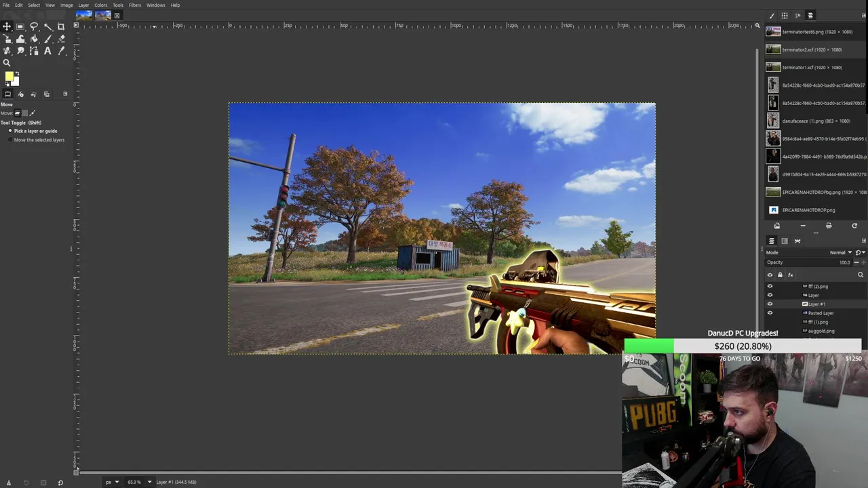Select the Rectangle Select tool
Screen dimensions: 868x488
20,26
